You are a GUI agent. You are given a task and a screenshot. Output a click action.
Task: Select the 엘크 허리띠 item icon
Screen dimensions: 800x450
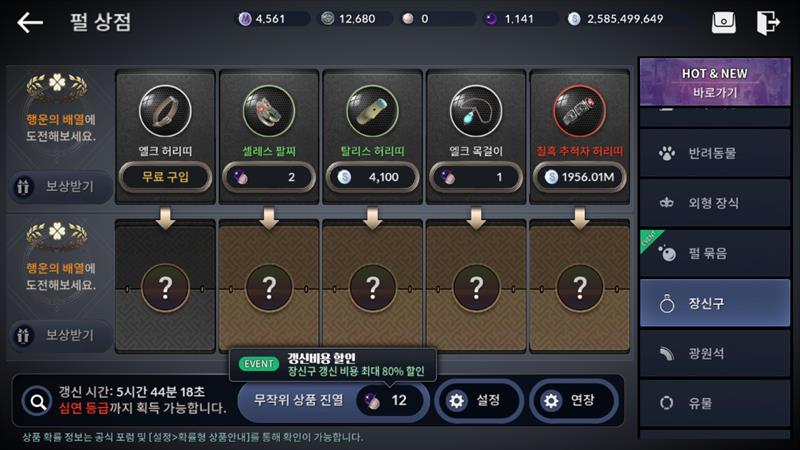pos(165,111)
